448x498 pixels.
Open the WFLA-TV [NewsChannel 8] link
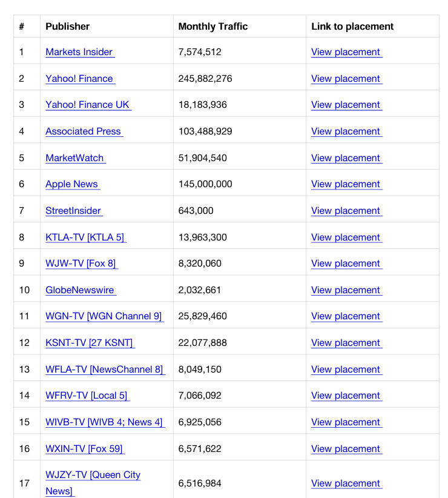(105, 370)
